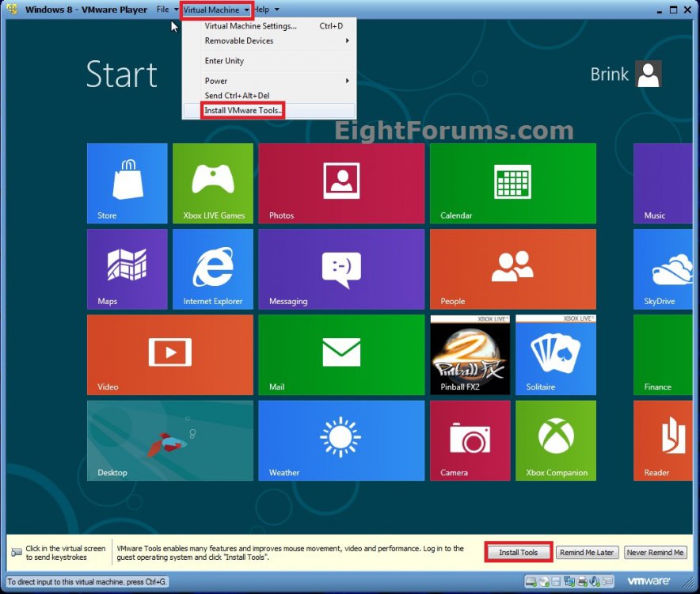Image resolution: width=700 pixels, height=594 pixels.
Task: Expand the Help menu dropdown
Action: point(265,10)
